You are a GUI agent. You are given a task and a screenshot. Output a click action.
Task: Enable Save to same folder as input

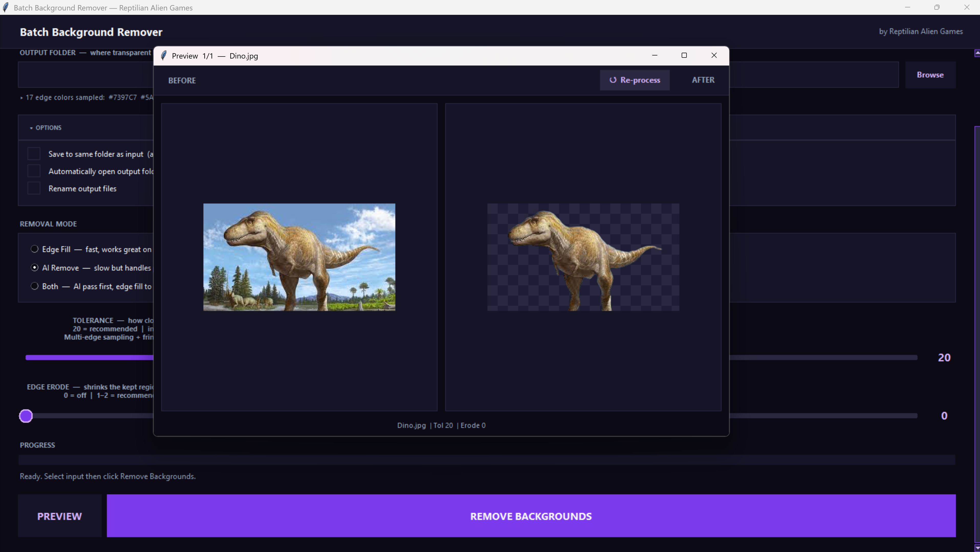(x=34, y=154)
